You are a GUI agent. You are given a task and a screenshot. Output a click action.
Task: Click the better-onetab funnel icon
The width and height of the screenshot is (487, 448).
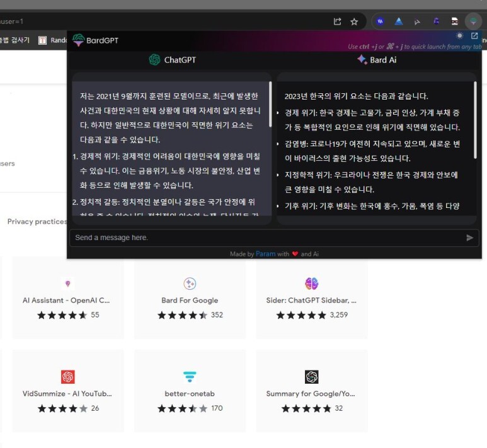(190, 377)
